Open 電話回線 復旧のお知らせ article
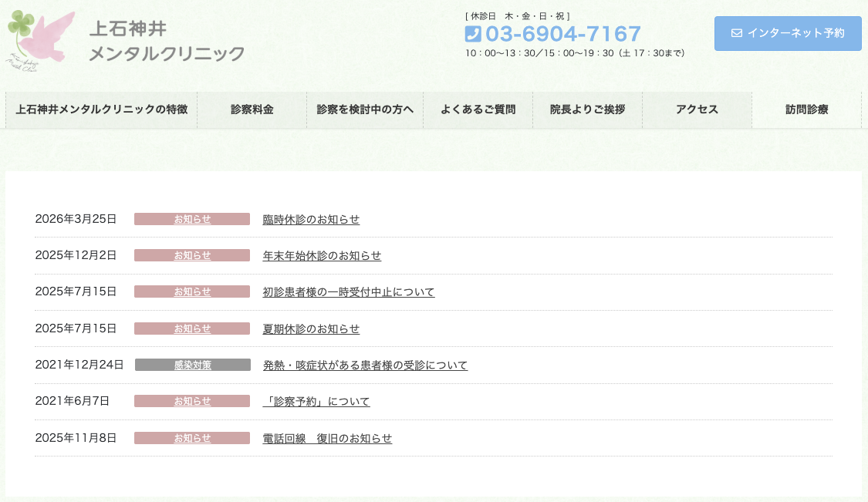This screenshot has height=502, width=868. pyautogui.click(x=327, y=438)
